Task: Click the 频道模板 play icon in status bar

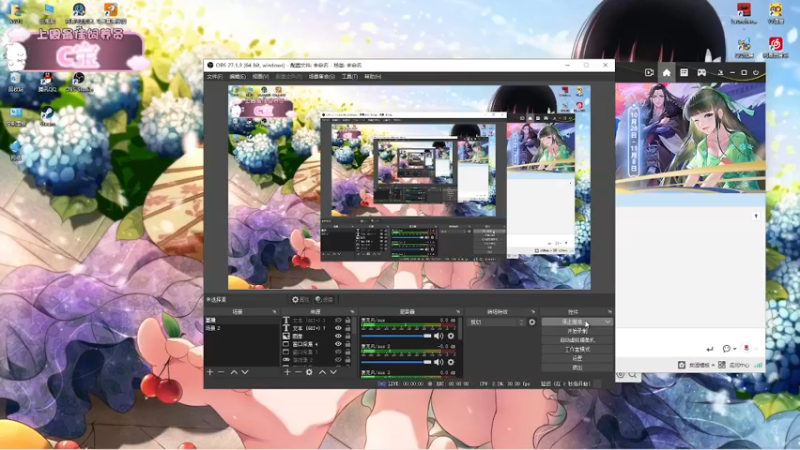Action: tap(682, 365)
